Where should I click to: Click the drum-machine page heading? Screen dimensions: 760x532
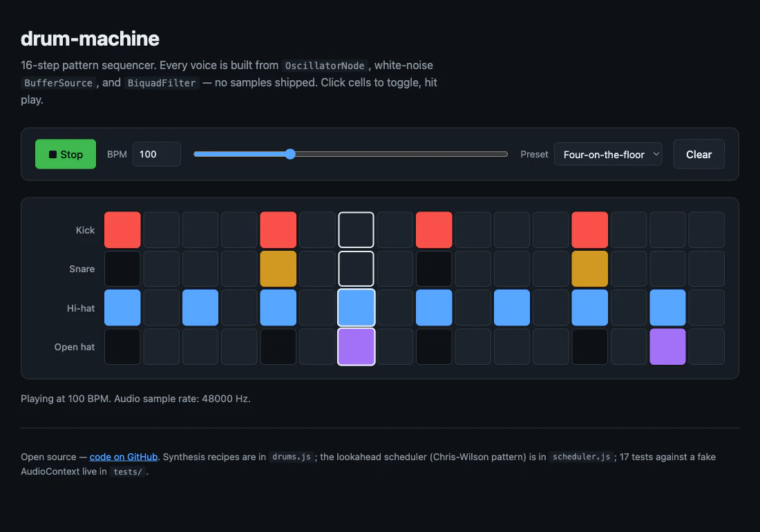(x=90, y=39)
